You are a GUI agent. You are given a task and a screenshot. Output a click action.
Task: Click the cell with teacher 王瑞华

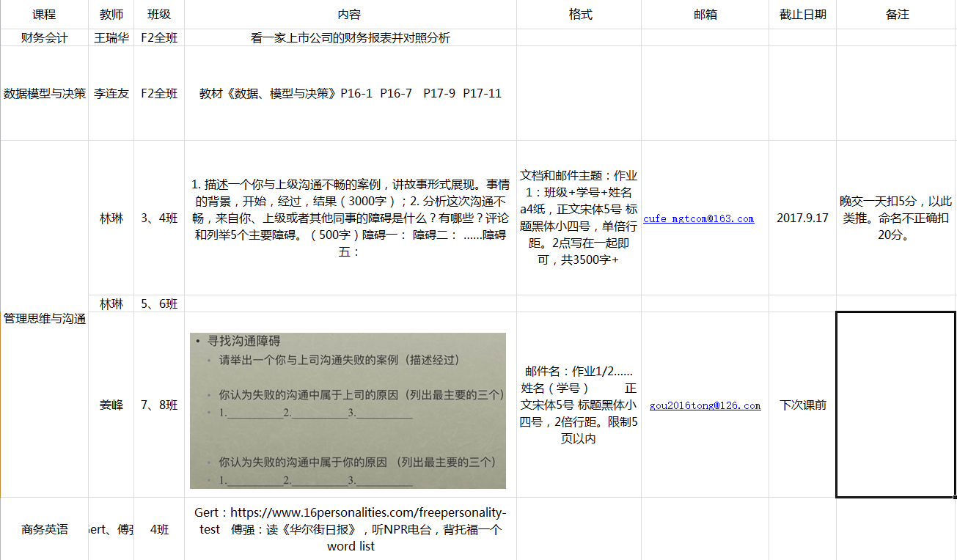111,38
